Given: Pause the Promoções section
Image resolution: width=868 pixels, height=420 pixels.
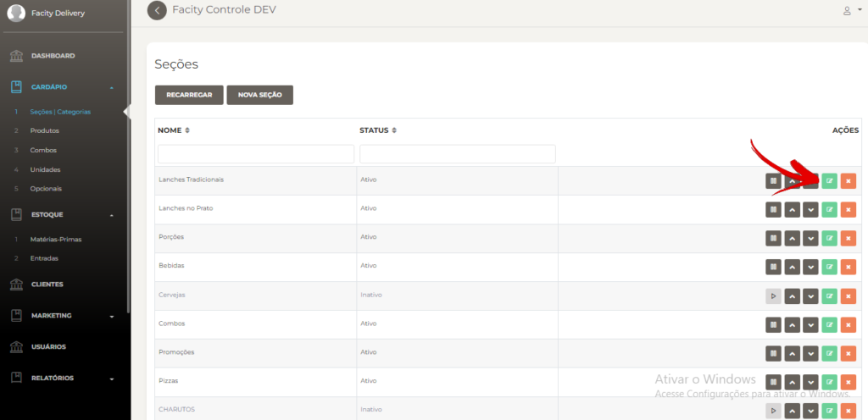Looking at the screenshot, I should (773, 353).
